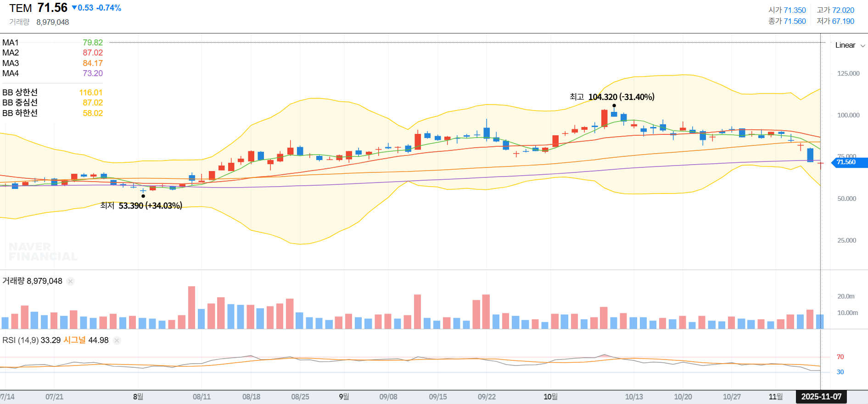
Task: Click the 최저 53.390 low marker label
Action: 141,205
